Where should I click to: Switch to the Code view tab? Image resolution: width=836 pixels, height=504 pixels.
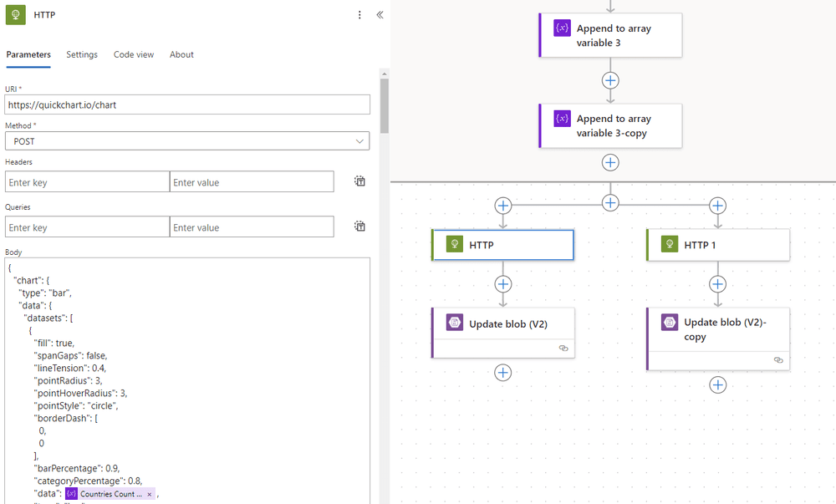click(x=133, y=54)
